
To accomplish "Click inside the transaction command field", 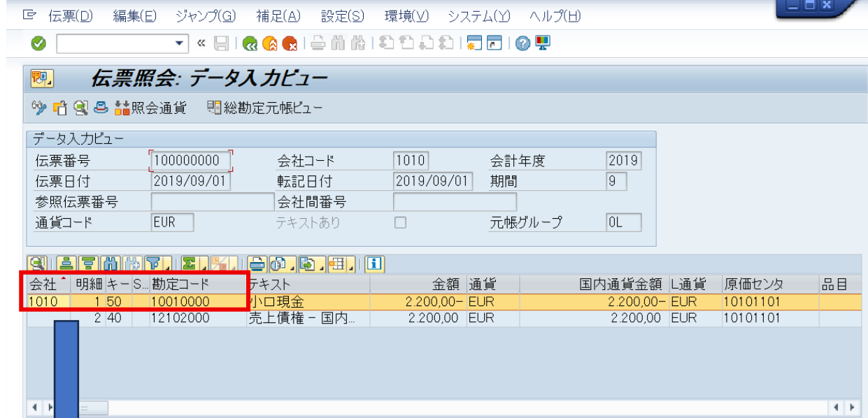I will (115, 43).
